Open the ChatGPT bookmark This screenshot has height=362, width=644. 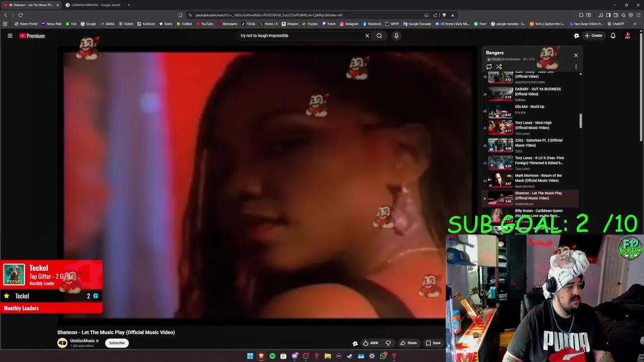[x=615, y=24]
